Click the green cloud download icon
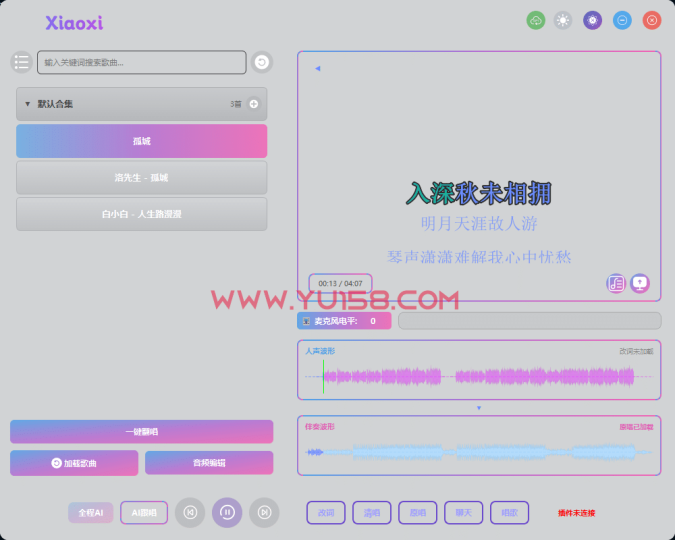 [536, 20]
